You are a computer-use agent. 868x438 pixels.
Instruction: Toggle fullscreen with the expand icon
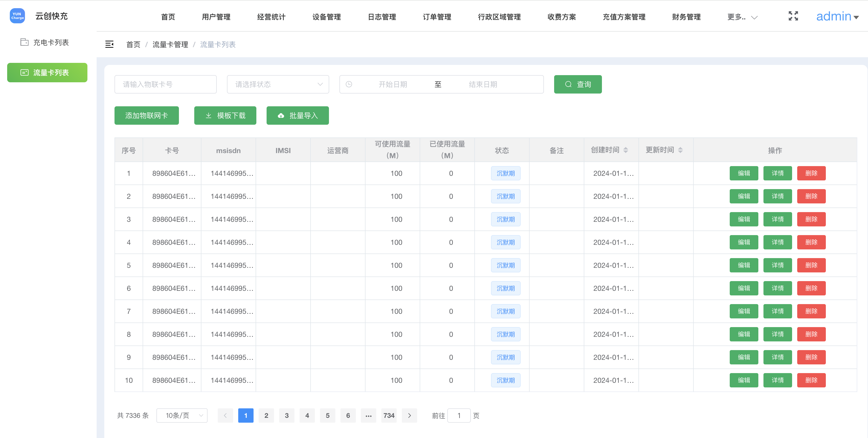[793, 16]
